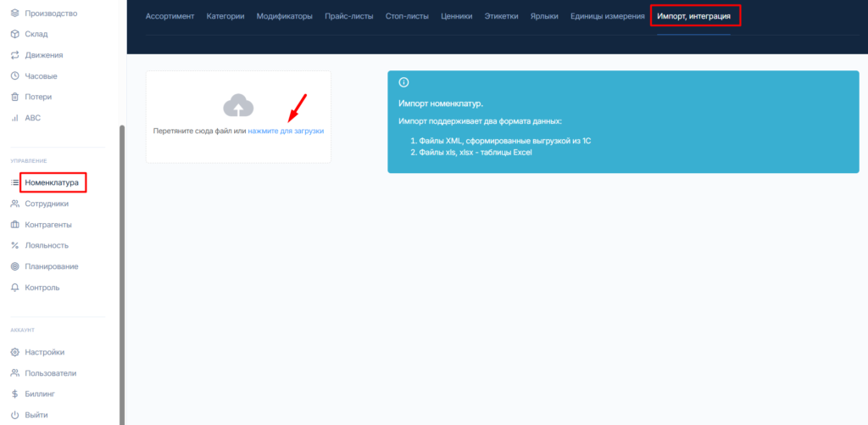Open the Модификаторы tab

[x=284, y=16]
